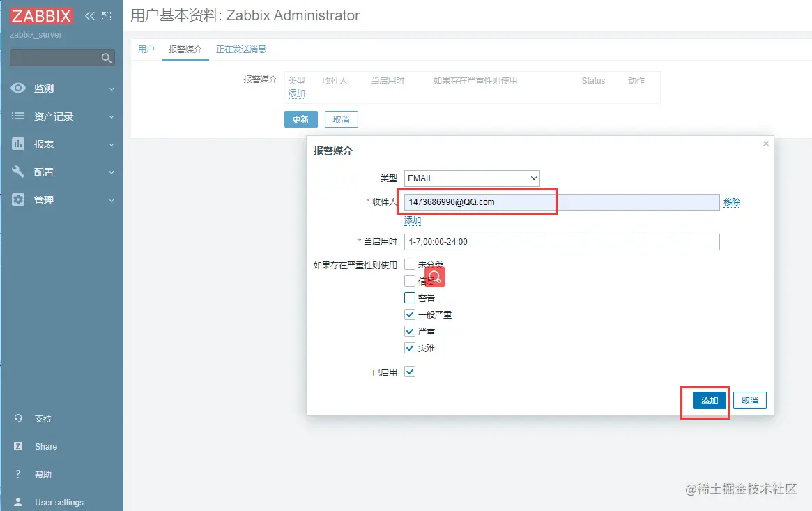Click the configuration wrench icon
This screenshot has height=511, width=812.
pyautogui.click(x=18, y=171)
